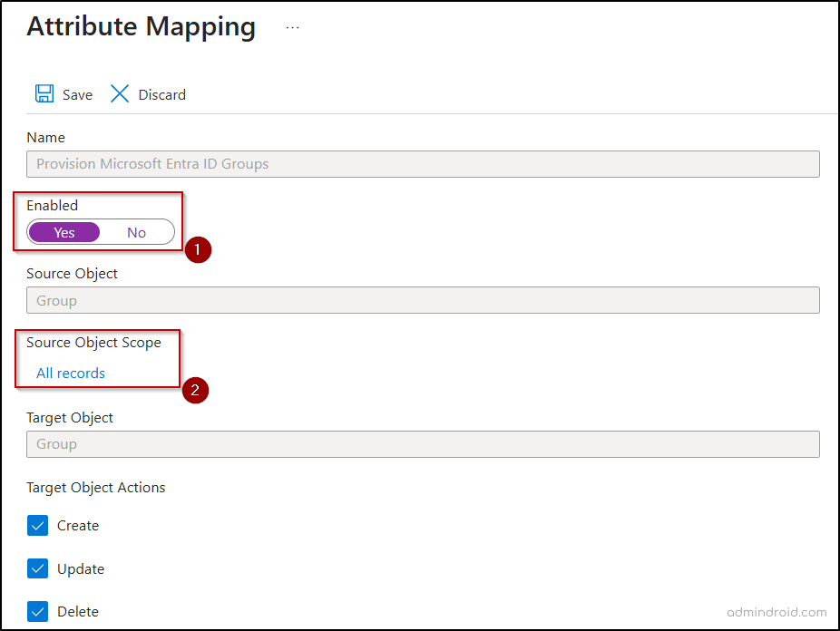This screenshot has height=631, width=840.
Task: Click the numbered badge labeled 2
Action: pos(195,391)
